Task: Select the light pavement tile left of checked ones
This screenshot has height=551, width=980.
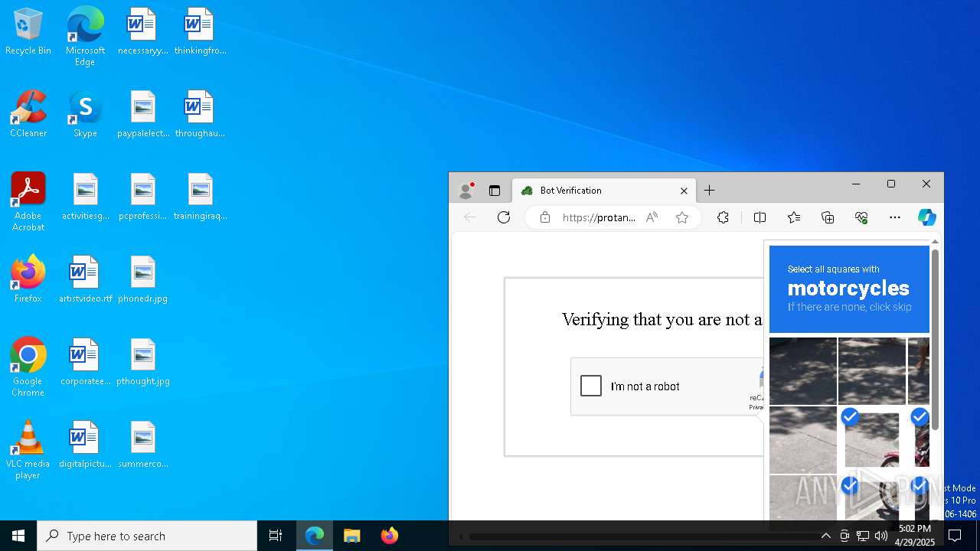Action: point(803,439)
